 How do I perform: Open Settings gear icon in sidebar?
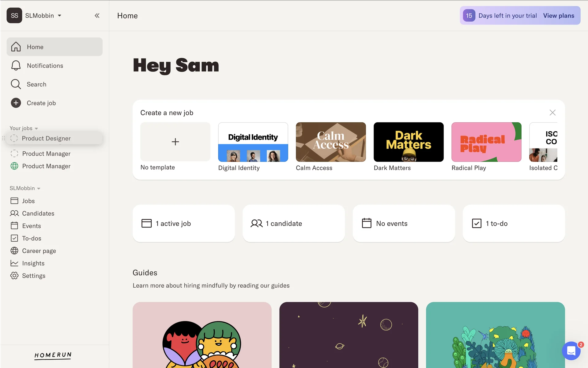click(x=14, y=276)
